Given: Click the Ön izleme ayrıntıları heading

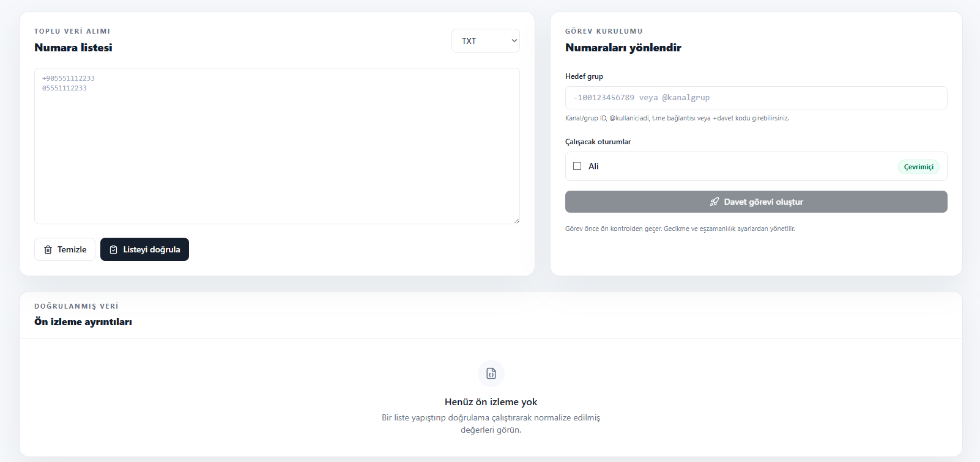Looking at the screenshot, I should [x=83, y=322].
